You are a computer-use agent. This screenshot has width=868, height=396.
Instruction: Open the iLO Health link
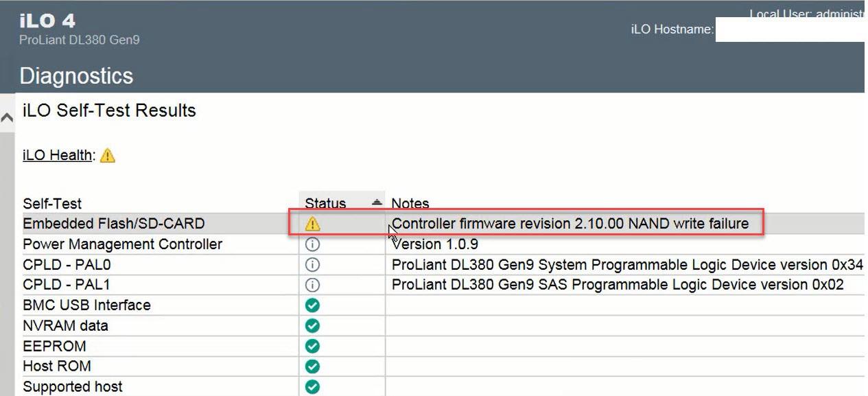pyautogui.click(x=57, y=155)
